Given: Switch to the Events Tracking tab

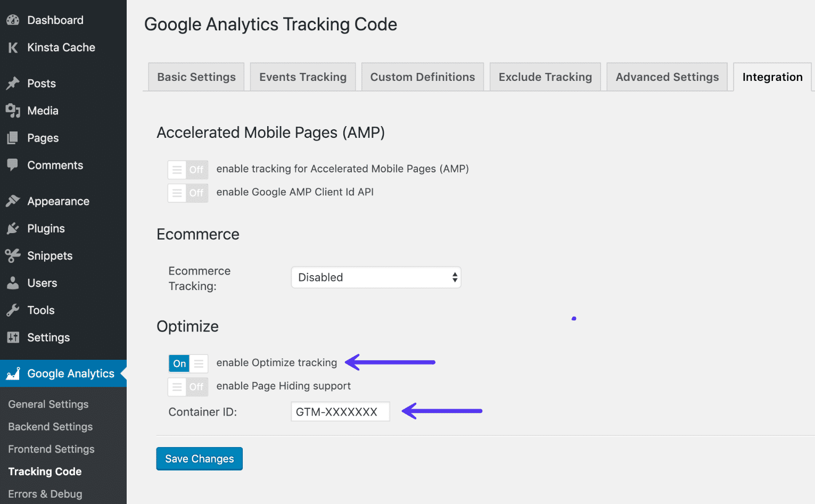Looking at the screenshot, I should point(302,77).
